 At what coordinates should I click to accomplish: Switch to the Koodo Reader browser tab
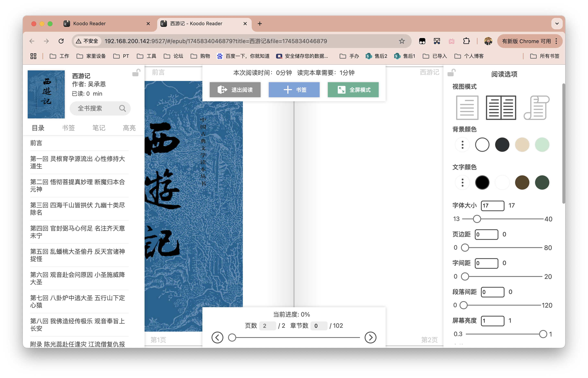[107, 24]
